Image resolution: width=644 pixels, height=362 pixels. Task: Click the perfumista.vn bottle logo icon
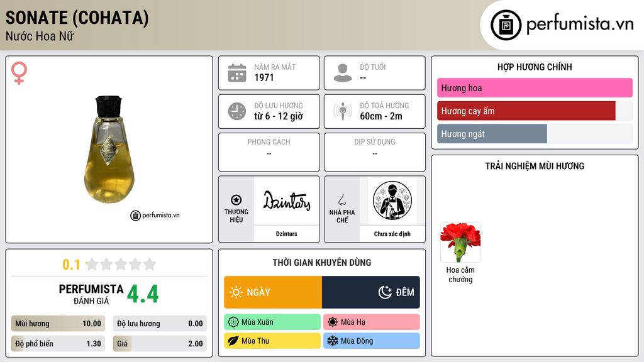506,25
